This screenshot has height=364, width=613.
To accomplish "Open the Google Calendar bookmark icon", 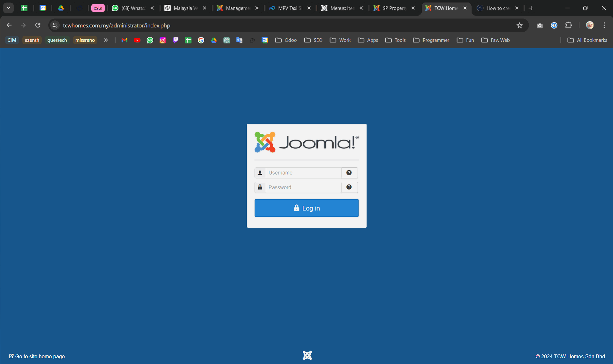I will tap(265, 40).
